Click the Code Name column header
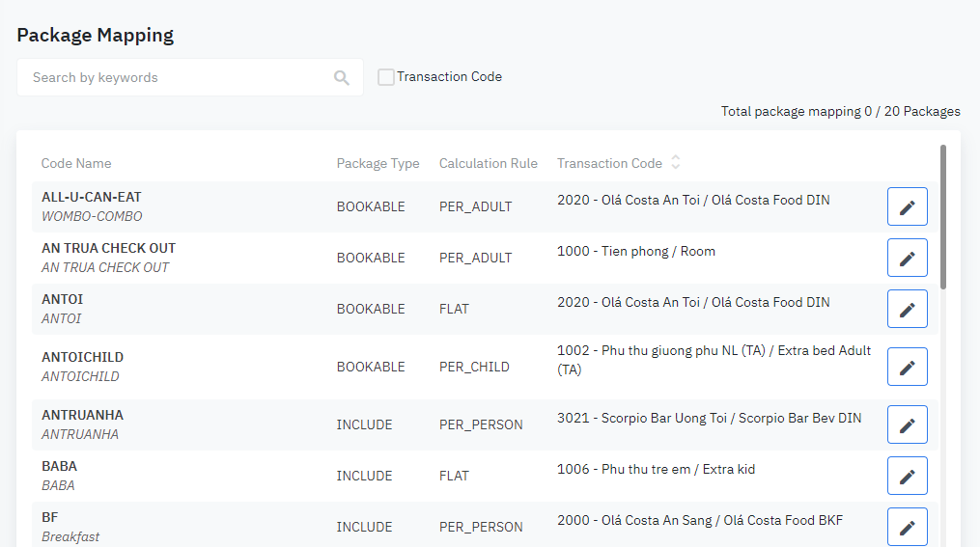 (x=76, y=164)
